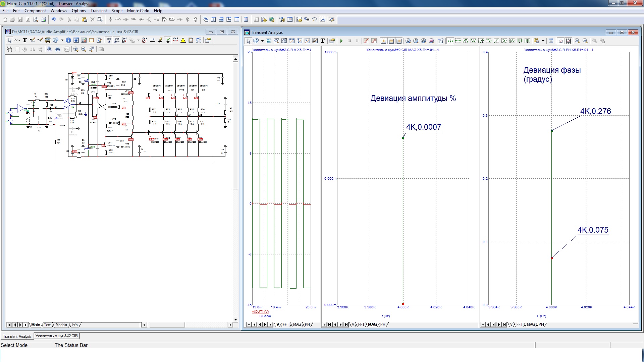644x362 pixels.
Task: Click the Transient Analysis window tab at bottom
Action: pos(17,336)
